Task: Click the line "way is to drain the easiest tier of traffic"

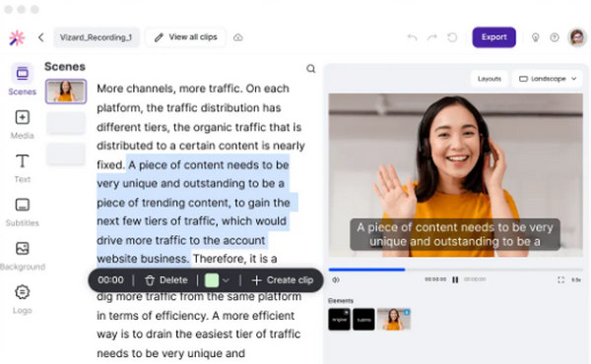Action: [199, 334]
